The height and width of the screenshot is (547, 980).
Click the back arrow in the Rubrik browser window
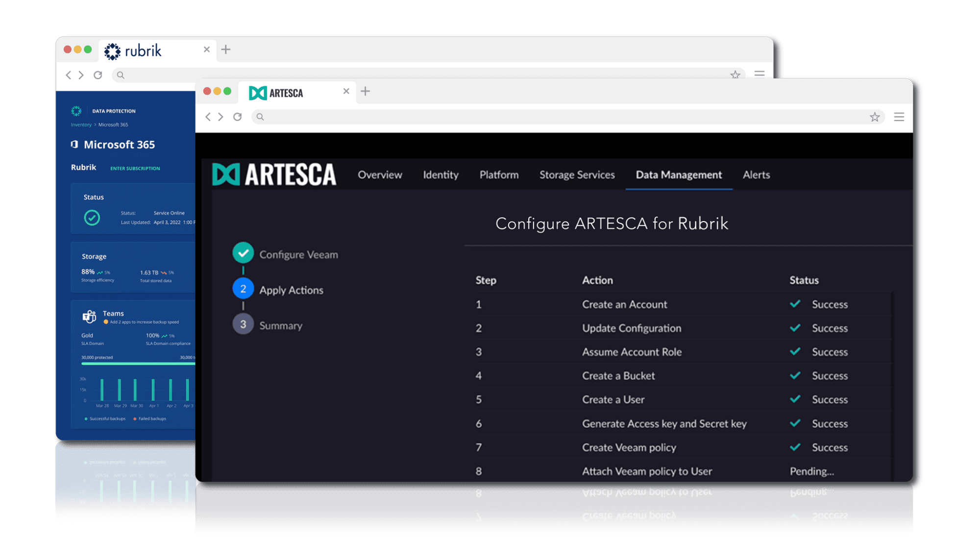tap(69, 75)
